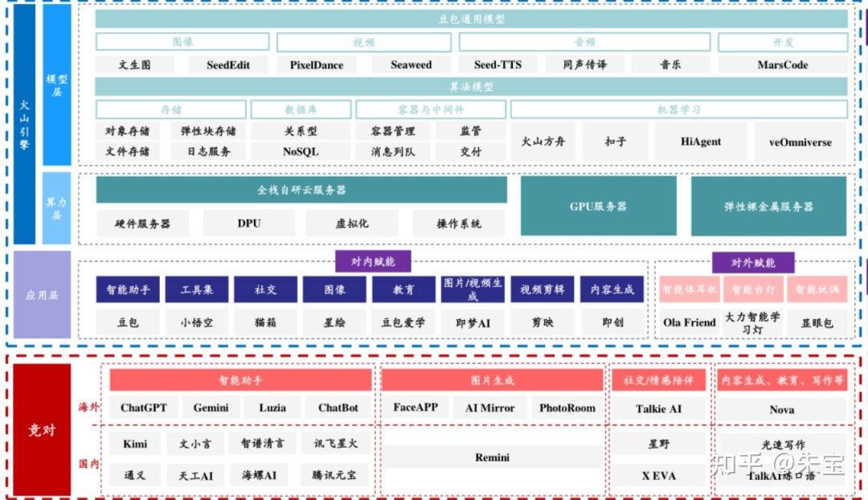This screenshot has height=500, width=868.
Task: Select the 豆包爱学 app box
Action: coord(403,322)
